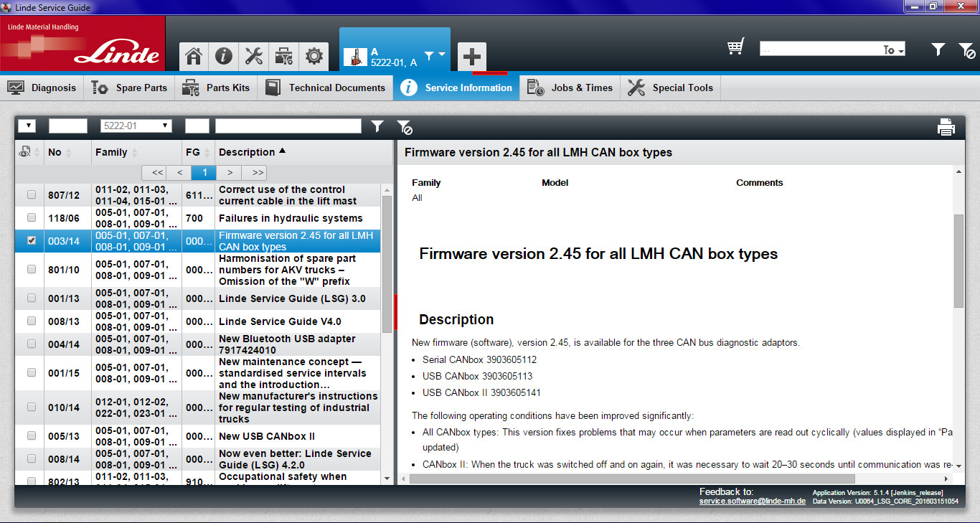Go to the next page of results
Image resolution: width=980 pixels, height=523 pixels.
tap(229, 173)
